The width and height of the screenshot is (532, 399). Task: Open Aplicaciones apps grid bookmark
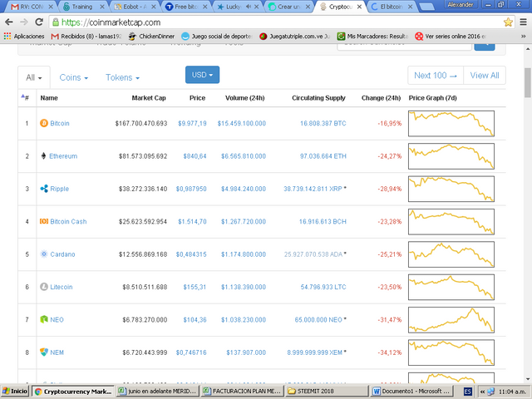pyautogui.click(x=24, y=36)
